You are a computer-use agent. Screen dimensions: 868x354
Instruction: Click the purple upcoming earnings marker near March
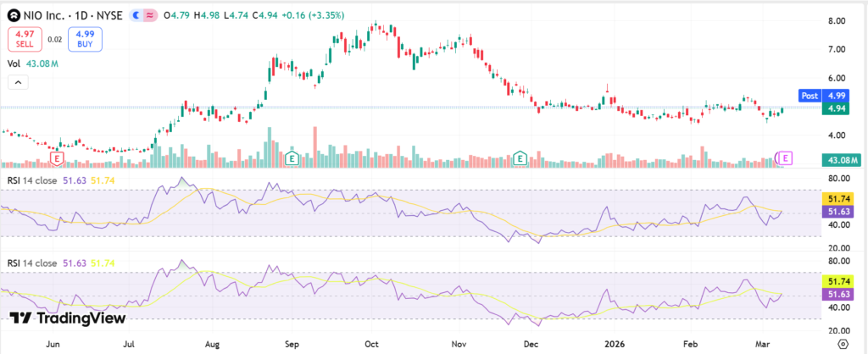coord(785,158)
